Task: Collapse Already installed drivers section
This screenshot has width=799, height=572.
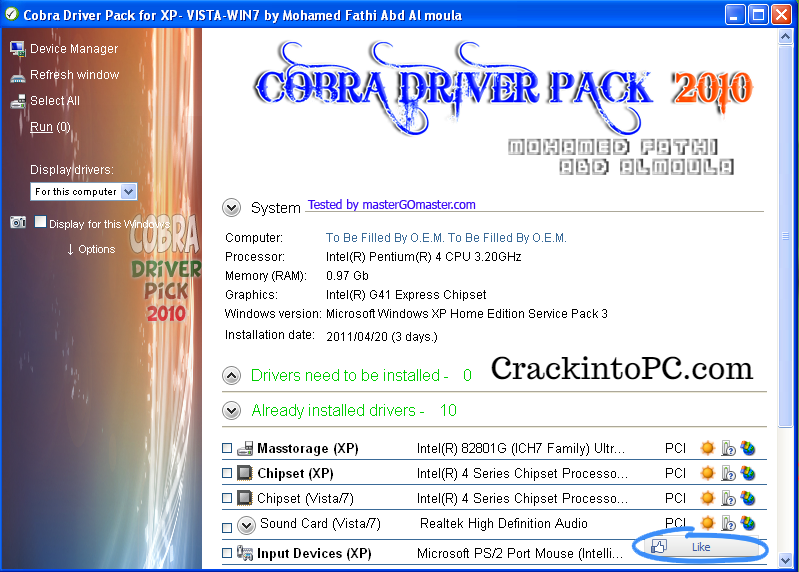Action: click(231, 411)
